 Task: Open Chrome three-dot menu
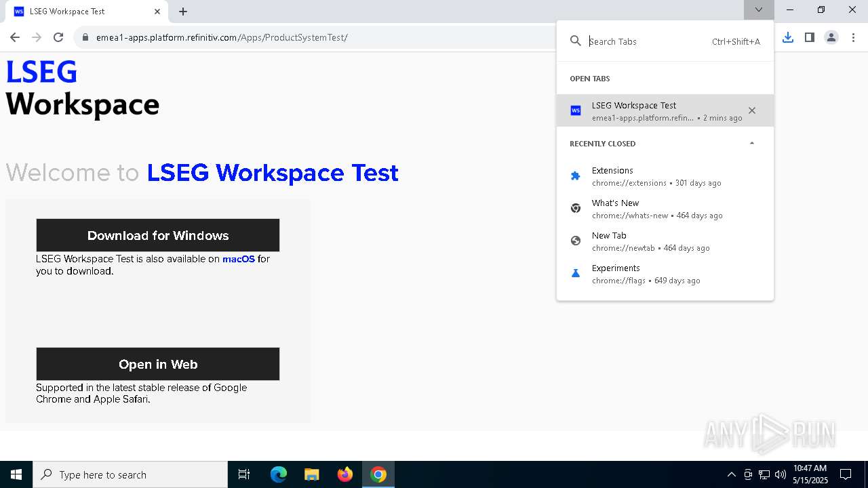(853, 37)
